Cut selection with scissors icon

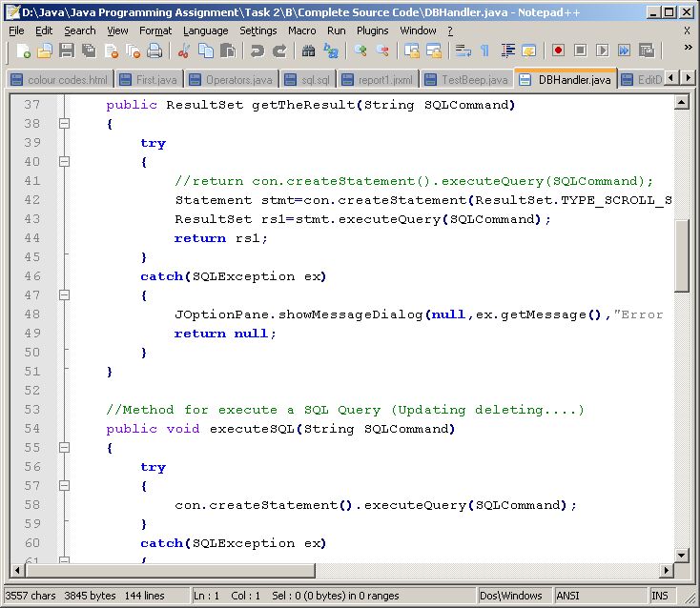[x=183, y=51]
